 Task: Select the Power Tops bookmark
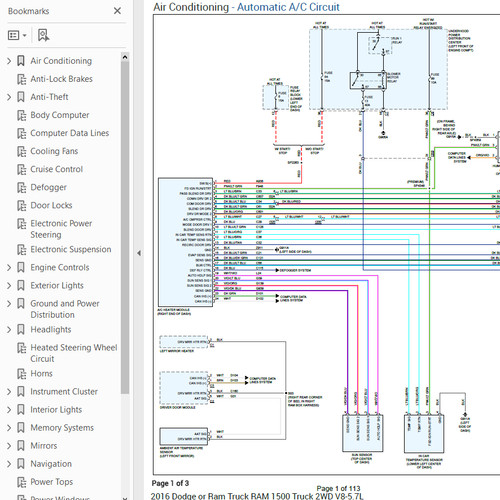coord(52,482)
